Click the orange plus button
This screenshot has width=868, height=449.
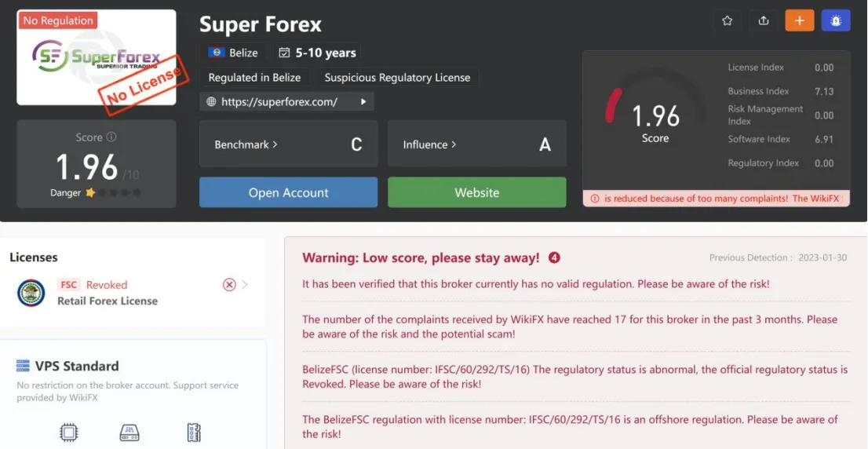[x=800, y=20]
